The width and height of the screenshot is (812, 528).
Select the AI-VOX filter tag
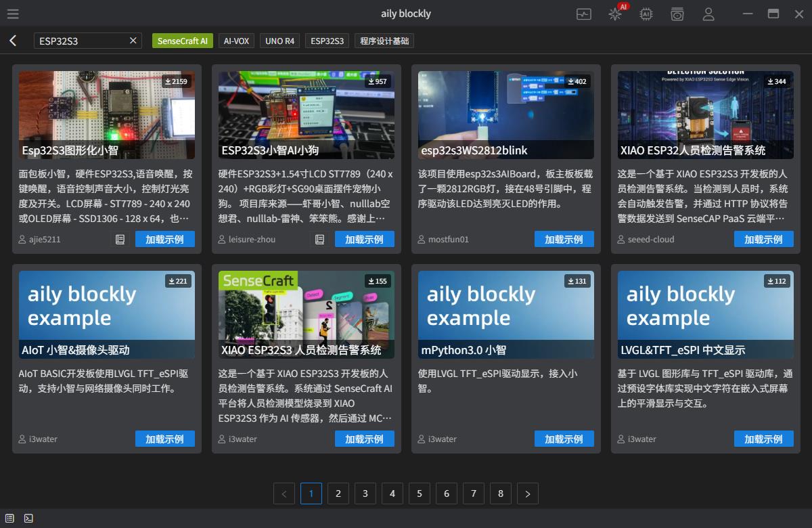[x=237, y=41]
